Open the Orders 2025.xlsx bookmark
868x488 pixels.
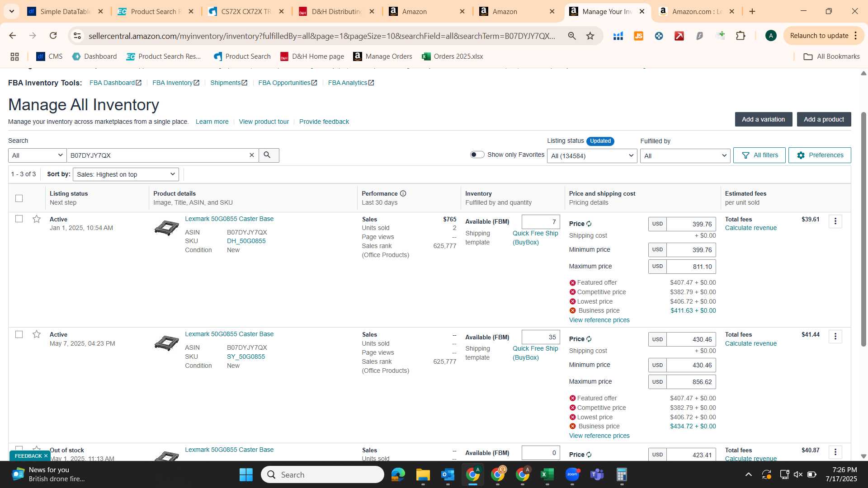[x=452, y=56]
